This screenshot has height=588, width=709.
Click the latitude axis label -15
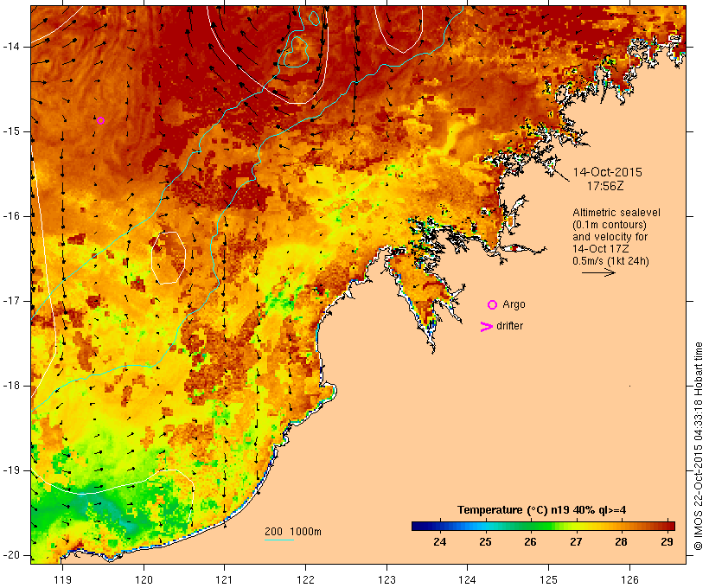(10, 131)
